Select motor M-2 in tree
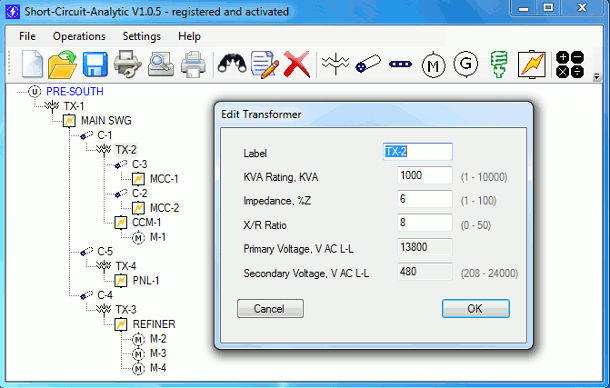This screenshot has height=388, width=610. point(158,339)
